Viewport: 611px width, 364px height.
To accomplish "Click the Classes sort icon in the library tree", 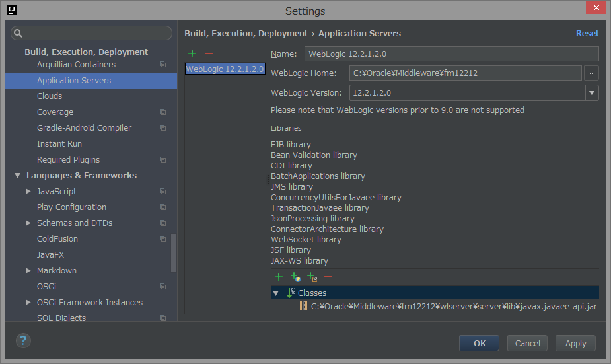I will click(291, 293).
